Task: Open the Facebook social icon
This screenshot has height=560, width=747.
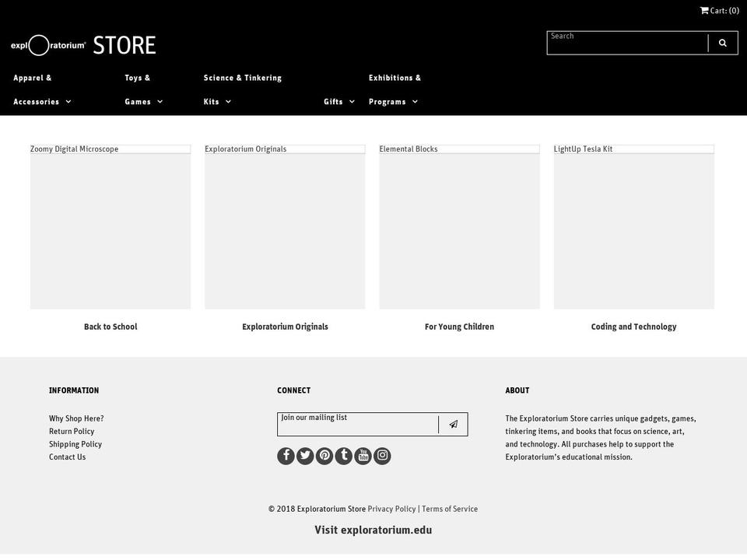Action: [x=286, y=456]
